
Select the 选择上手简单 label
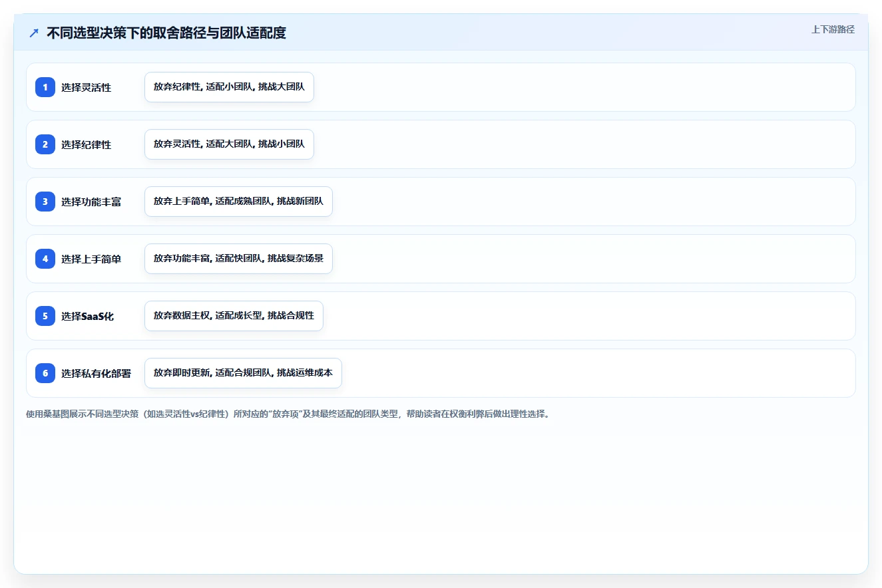[91, 259]
